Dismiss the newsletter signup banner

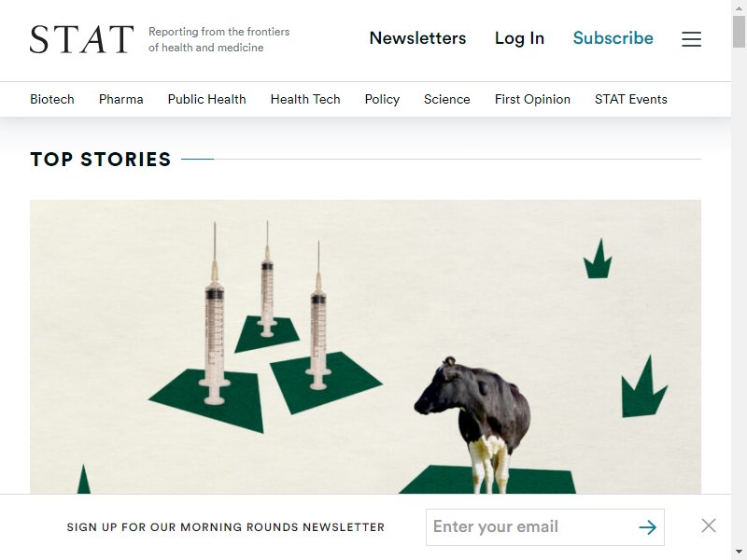click(x=709, y=525)
